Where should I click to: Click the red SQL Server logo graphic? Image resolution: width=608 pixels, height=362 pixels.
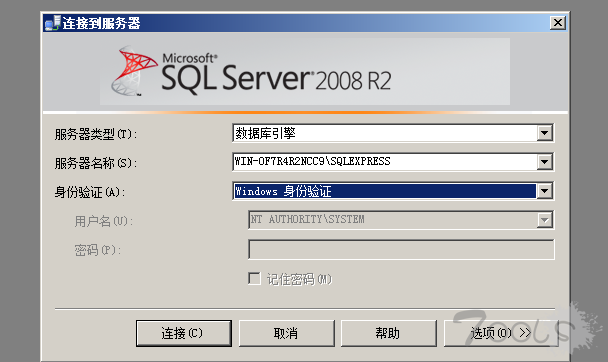pos(134,71)
